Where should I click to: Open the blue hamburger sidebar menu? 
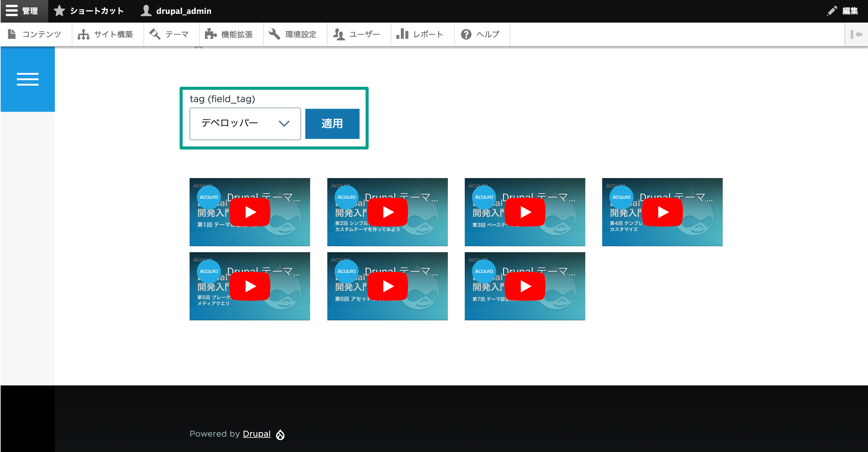pyautogui.click(x=28, y=79)
